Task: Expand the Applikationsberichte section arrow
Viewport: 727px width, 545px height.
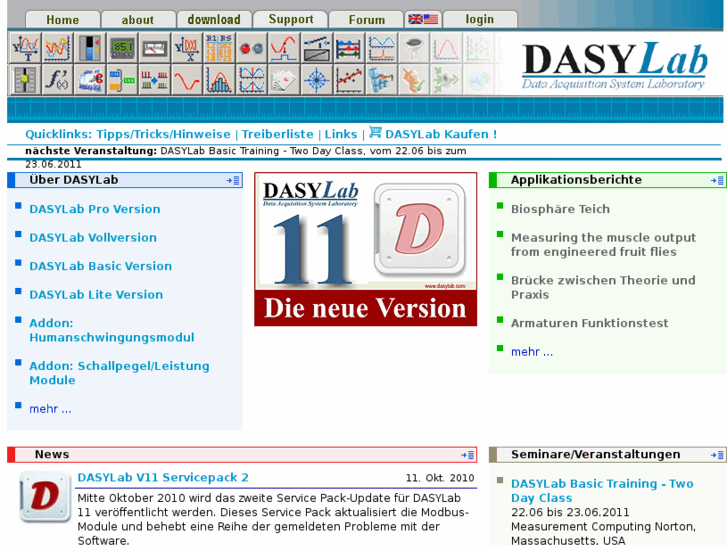Action: click(717, 180)
